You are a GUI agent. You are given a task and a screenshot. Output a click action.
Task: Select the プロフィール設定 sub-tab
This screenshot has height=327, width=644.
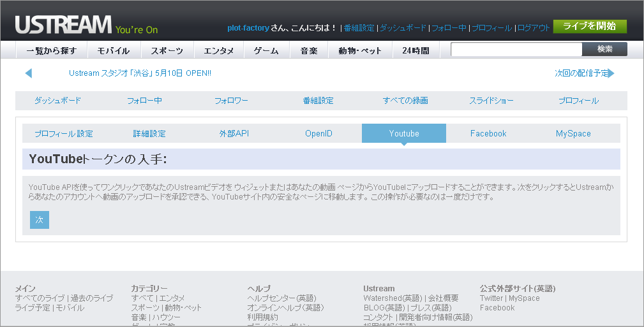pyautogui.click(x=64, y=133)
